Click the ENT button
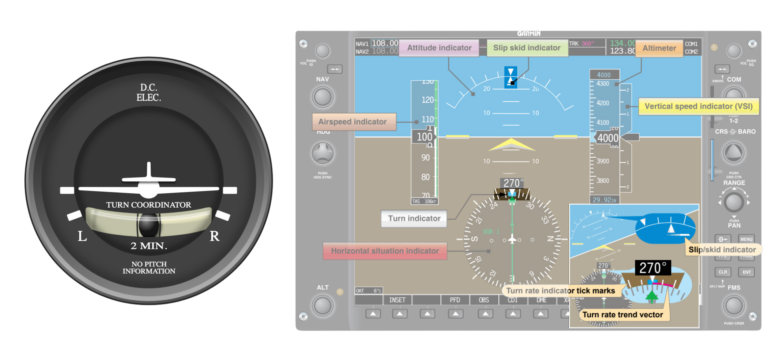This screenshot has height=360, width=768. [x=746, y=272]
